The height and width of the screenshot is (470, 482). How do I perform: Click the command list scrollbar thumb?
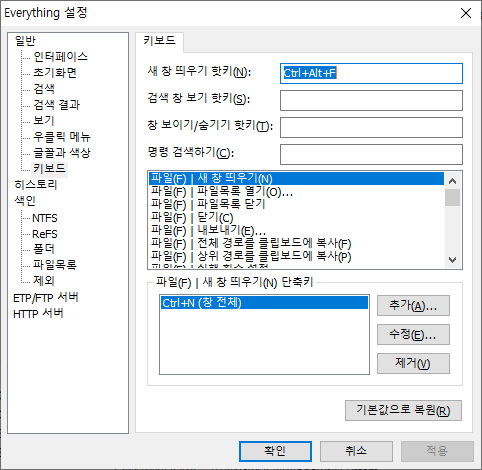(452, 198)
